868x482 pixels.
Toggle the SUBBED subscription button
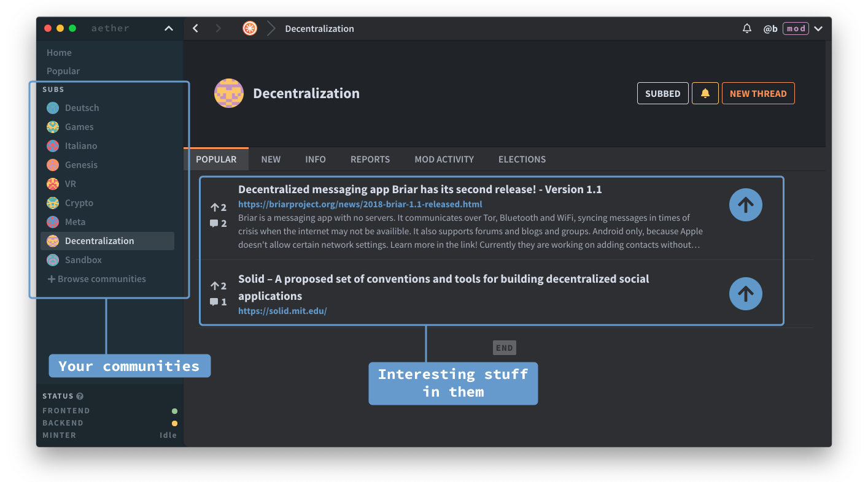coord(662,93)
